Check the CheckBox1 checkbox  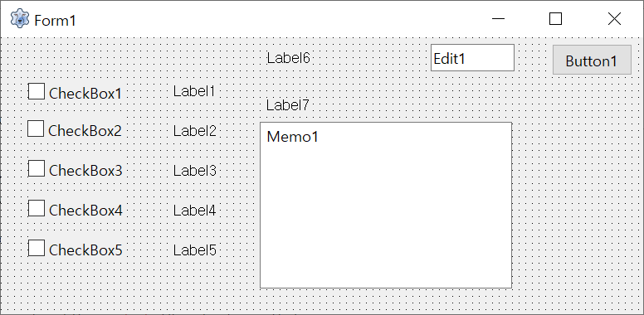point(37,91)
